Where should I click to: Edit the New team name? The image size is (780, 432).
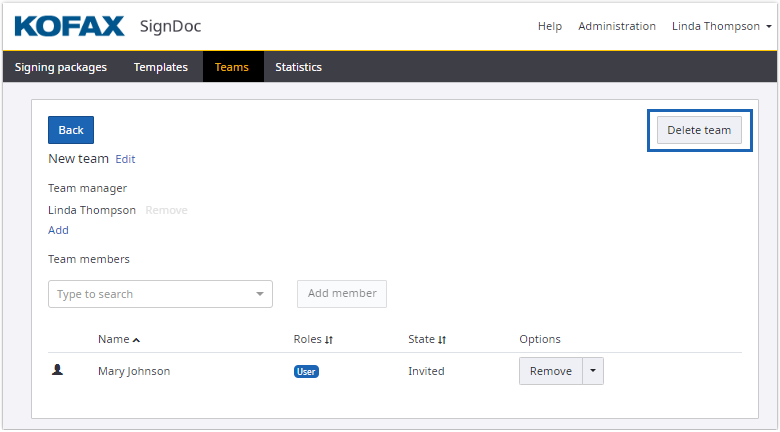point(125,159)
